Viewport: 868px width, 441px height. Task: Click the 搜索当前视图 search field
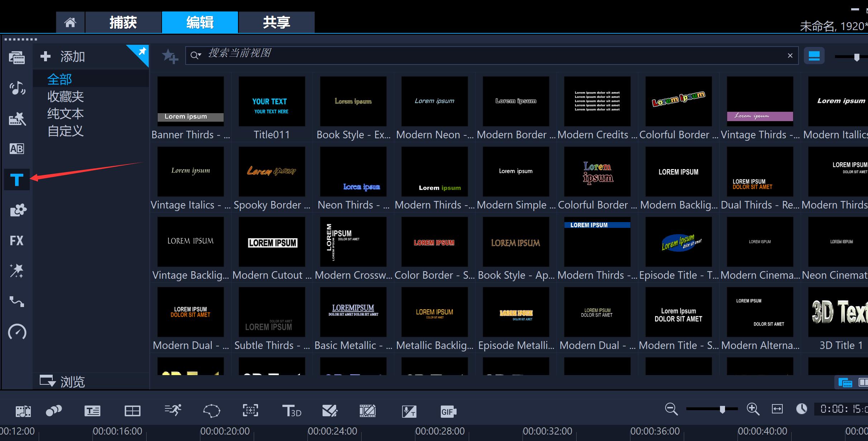point(492,55)
